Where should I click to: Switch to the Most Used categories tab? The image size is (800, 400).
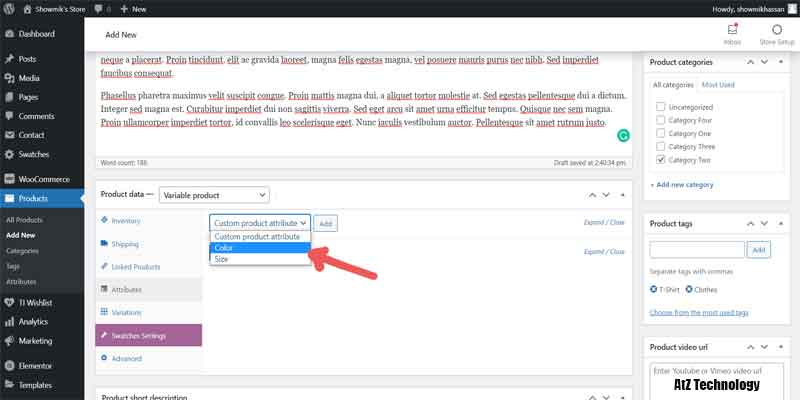pos(719,85)
